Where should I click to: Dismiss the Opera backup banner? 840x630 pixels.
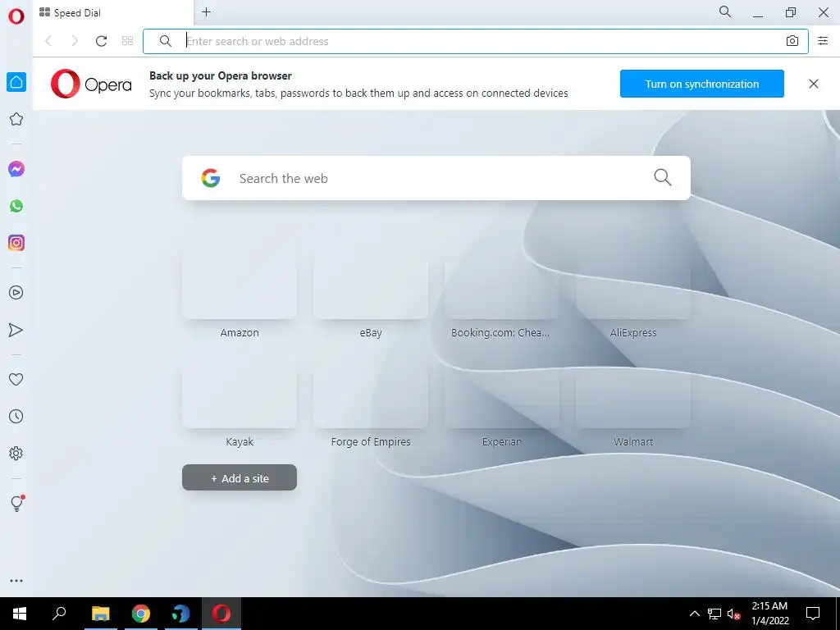813,84
